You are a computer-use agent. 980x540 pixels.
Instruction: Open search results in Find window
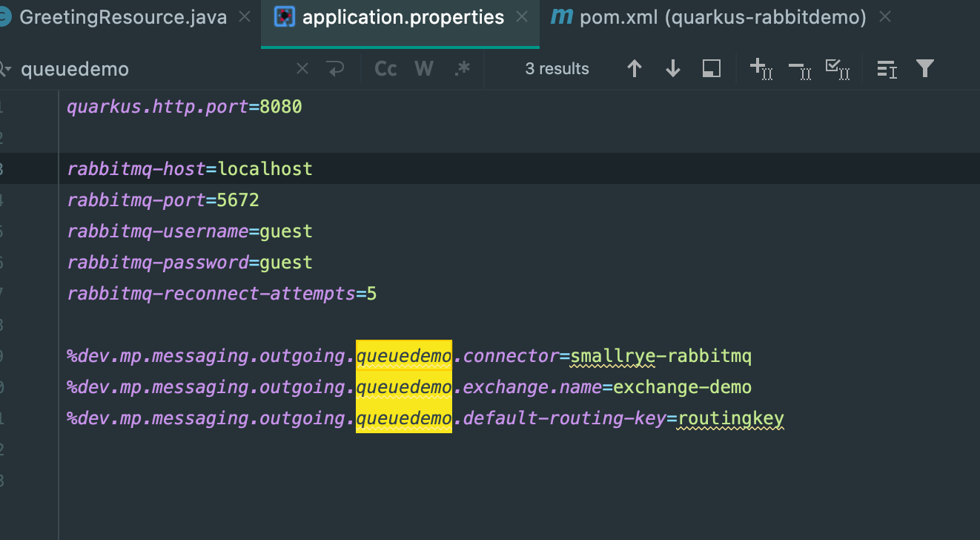(x=712, y=69)
